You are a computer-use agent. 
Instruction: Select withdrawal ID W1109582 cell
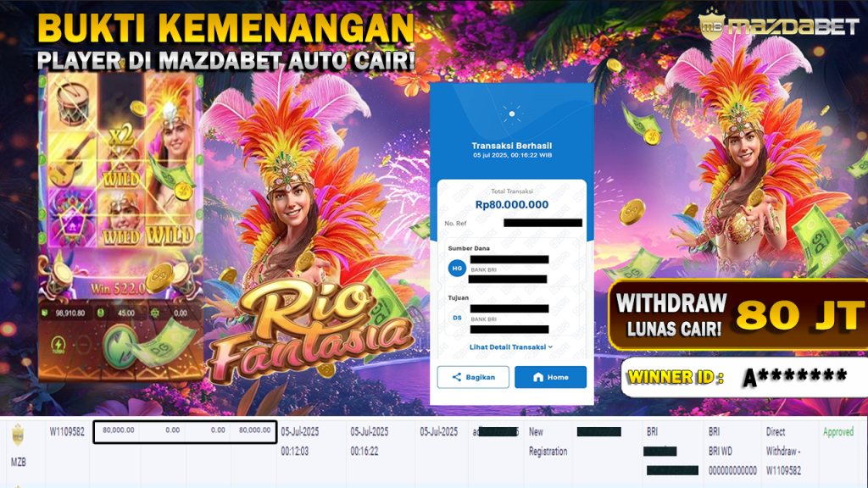coord(67,431)
